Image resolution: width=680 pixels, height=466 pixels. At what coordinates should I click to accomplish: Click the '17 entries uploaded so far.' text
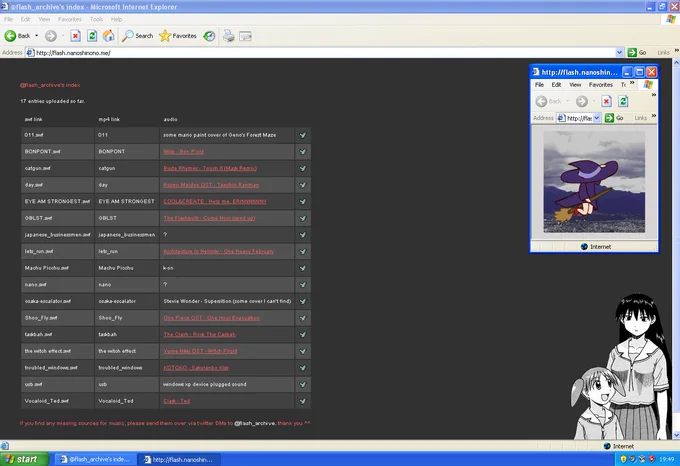coord(52,101)
